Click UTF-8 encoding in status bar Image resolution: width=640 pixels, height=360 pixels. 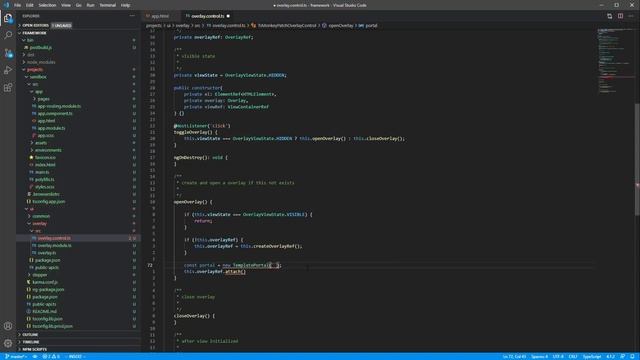(x=558, y=356)
